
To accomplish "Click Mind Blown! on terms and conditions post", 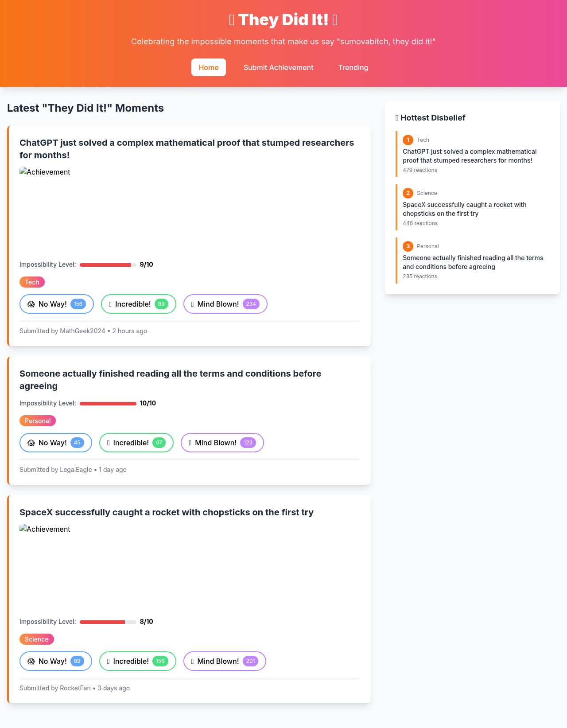I will pyautogui.click(x=222, y=443).
